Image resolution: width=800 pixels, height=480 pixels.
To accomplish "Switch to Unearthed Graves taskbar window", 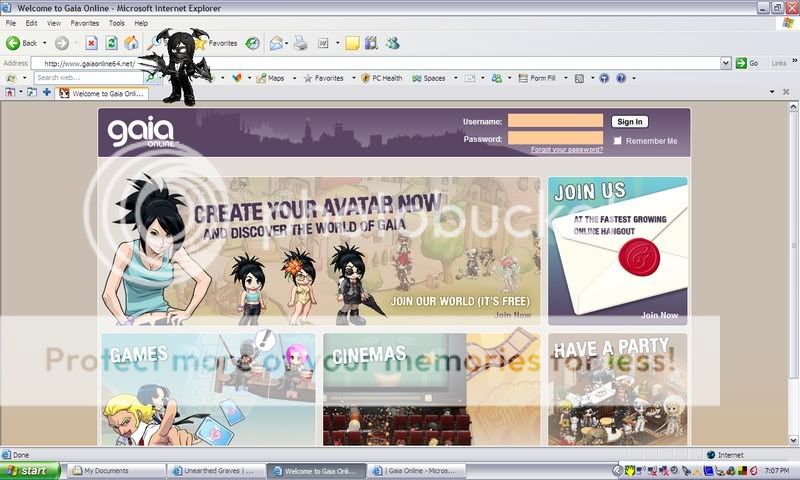I will [x=217, y=470].
